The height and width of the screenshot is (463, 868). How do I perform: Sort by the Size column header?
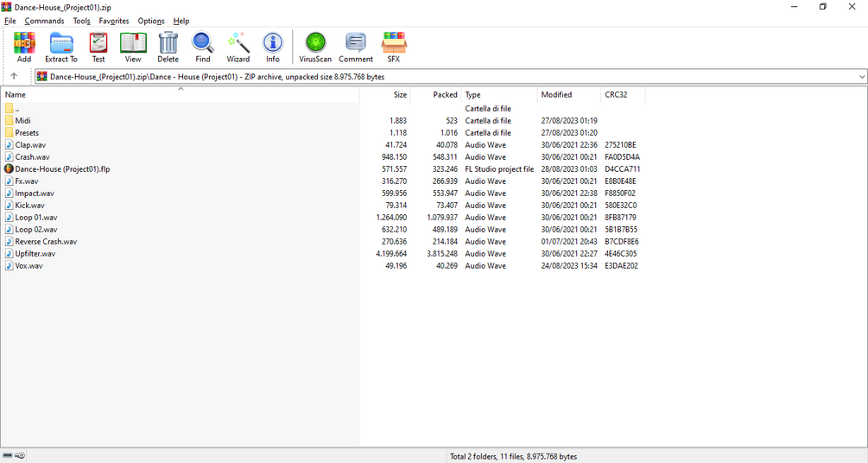(x=384, y=95)
